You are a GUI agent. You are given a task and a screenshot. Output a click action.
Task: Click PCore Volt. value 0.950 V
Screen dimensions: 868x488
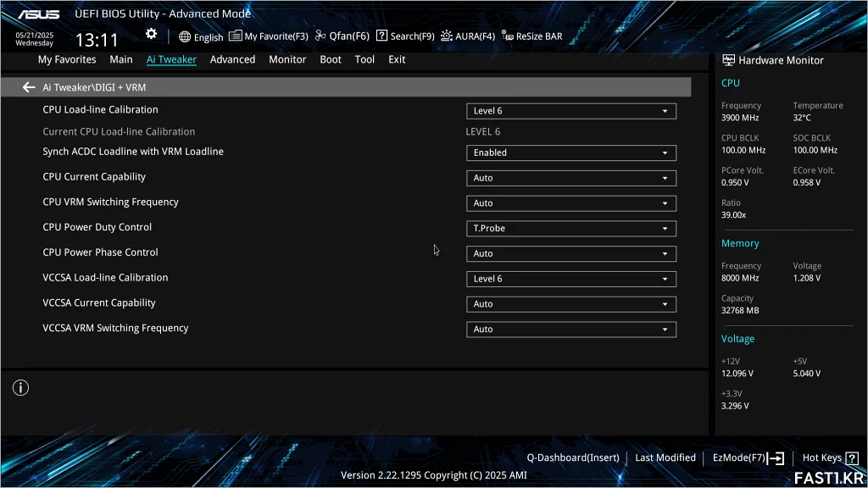pos(735,183)
